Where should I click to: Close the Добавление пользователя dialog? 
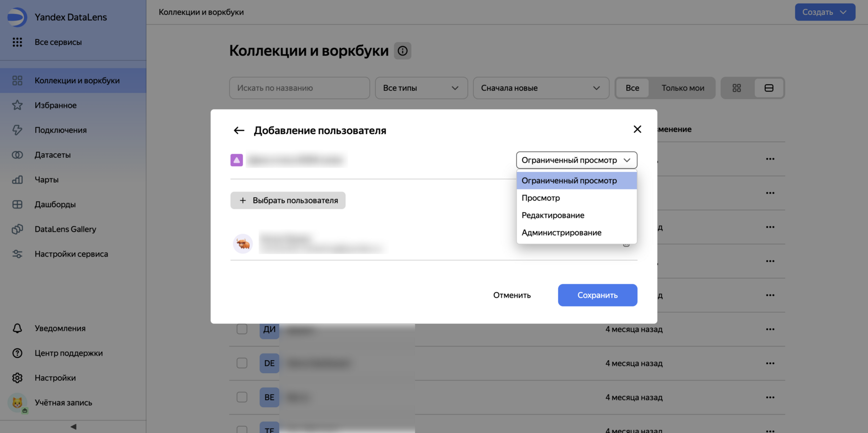pos(637,129)
